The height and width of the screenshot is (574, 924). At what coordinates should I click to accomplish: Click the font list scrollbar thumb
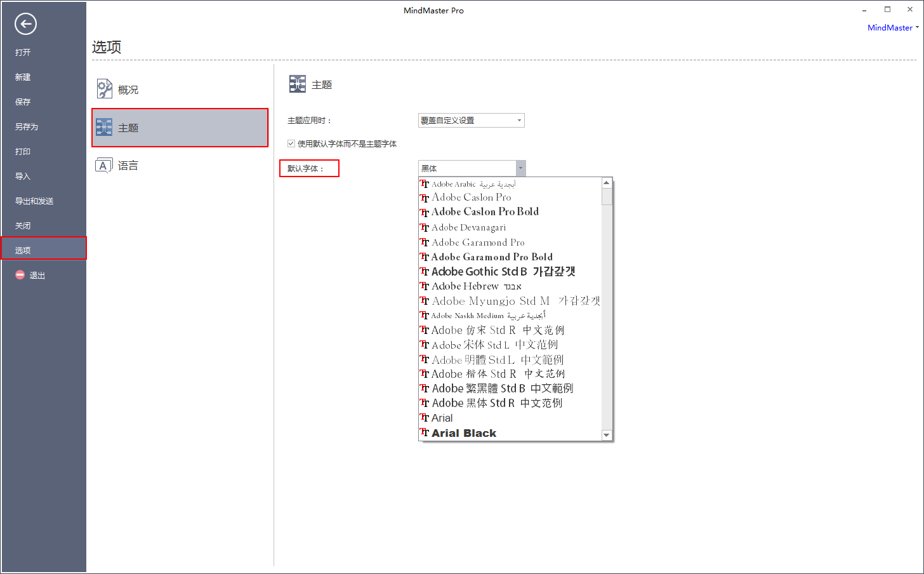(607, 197)
